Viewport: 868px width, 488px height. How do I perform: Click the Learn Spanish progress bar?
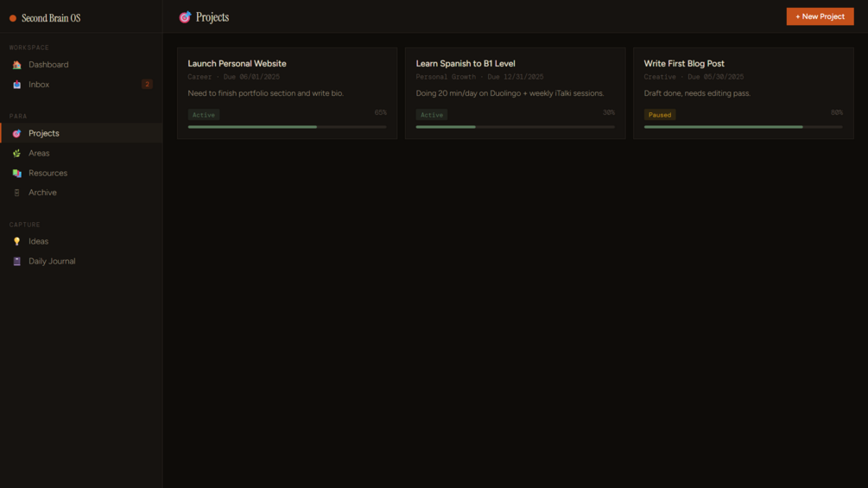tap(515, 127)
